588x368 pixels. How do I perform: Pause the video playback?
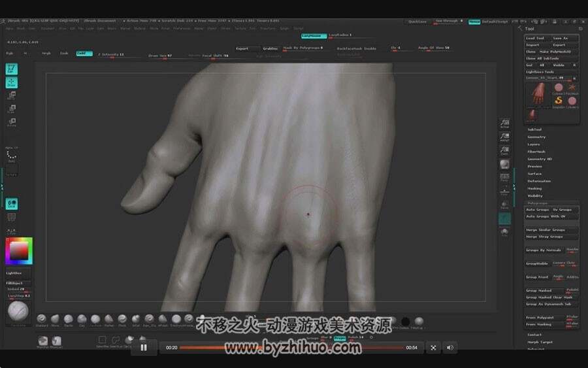click(x=144, y=347)
